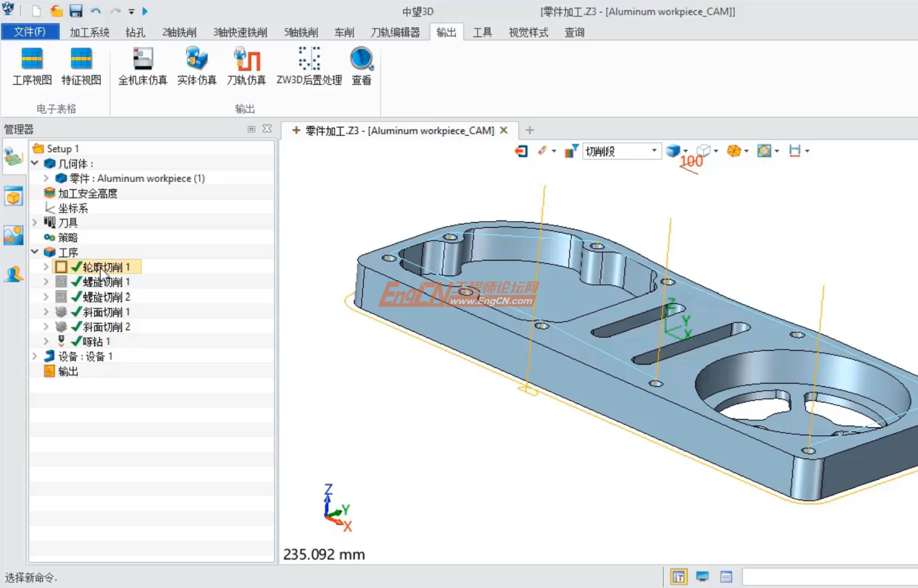Click the command input field in status bar
Viewport: 918px width, 588px height.
[x=829, y=577]
